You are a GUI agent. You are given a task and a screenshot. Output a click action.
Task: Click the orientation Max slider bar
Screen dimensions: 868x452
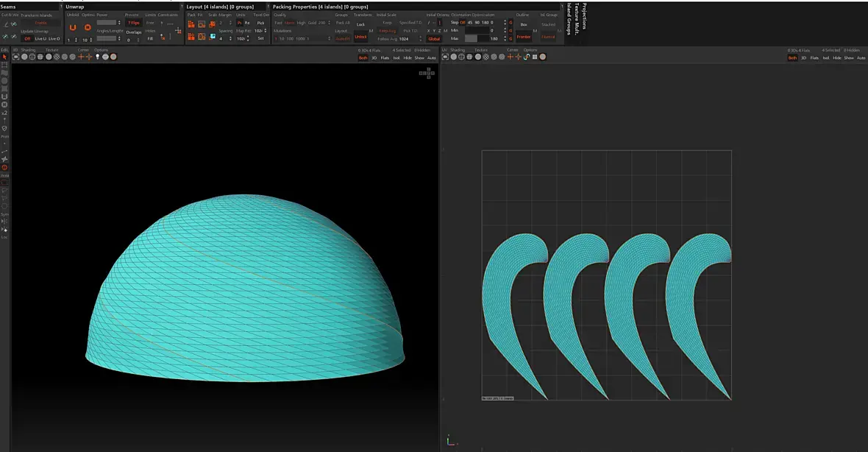pyautogui.click(x=478, y=38)
